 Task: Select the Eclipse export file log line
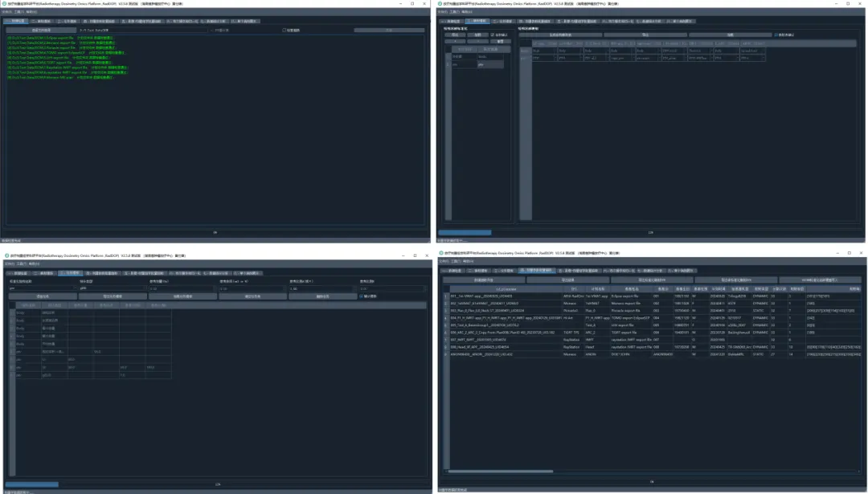click(x=61, y=38)
